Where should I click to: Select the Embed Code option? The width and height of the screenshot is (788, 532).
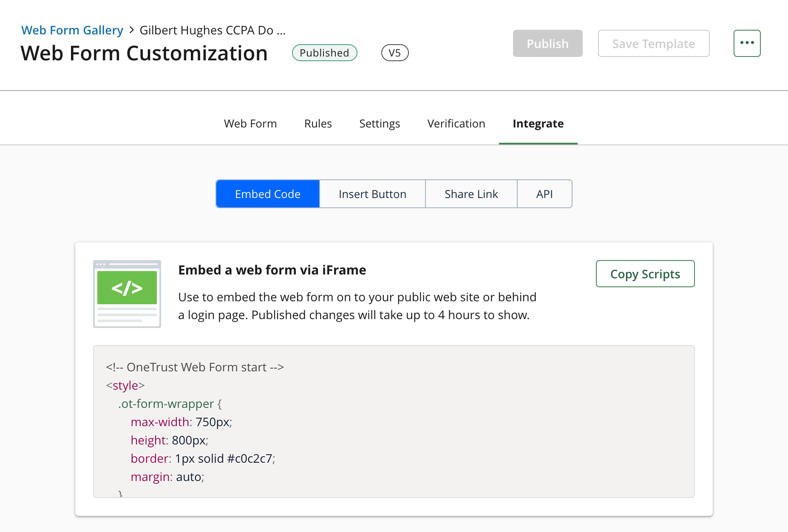click(268, 194)
